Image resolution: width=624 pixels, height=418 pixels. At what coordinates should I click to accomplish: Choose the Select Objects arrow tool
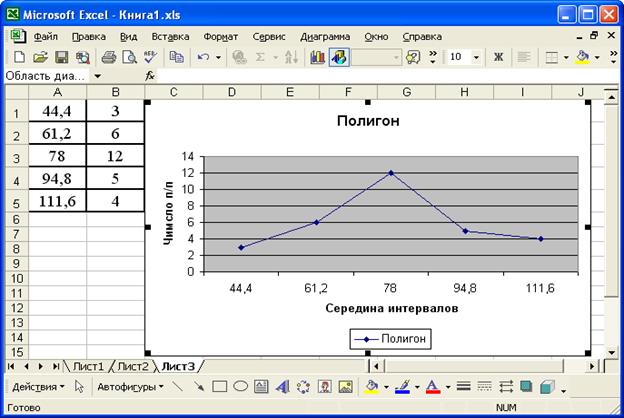click(x=79, y=386)
